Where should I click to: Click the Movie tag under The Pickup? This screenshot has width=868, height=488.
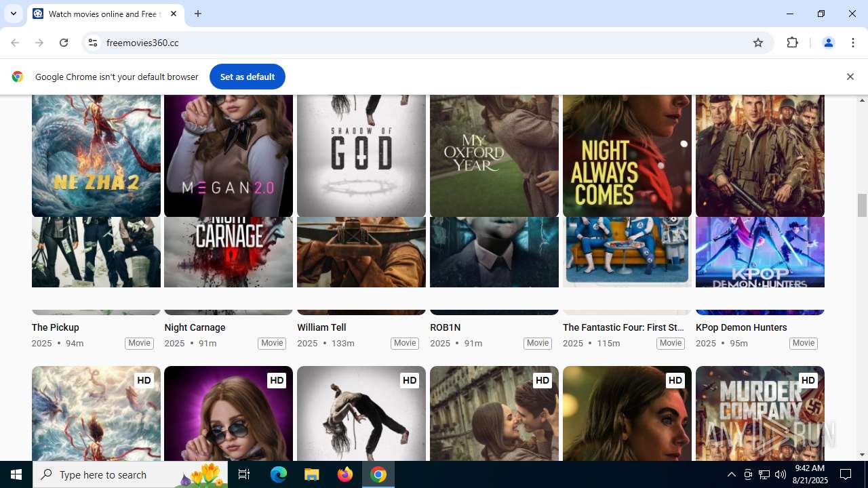tap(139, 343)
